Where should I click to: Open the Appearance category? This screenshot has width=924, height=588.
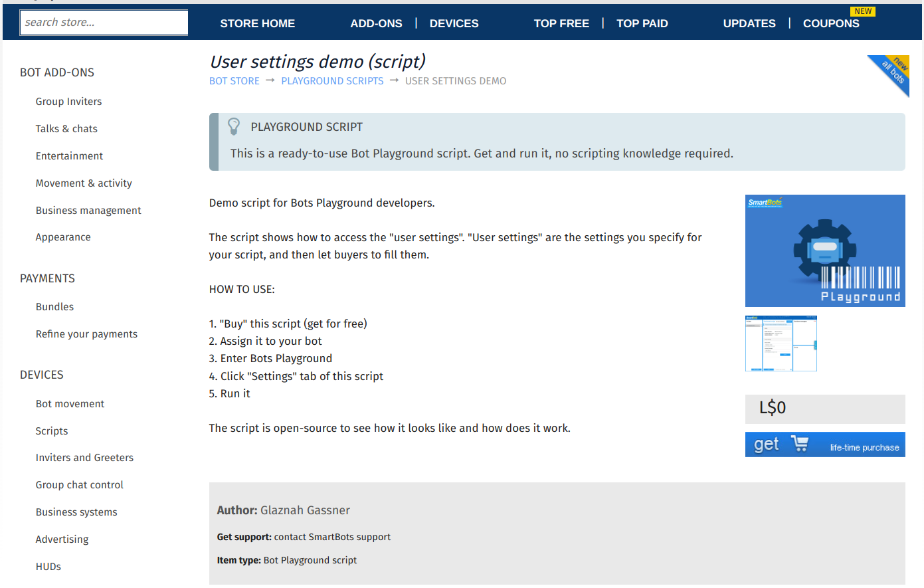[63, 237]
